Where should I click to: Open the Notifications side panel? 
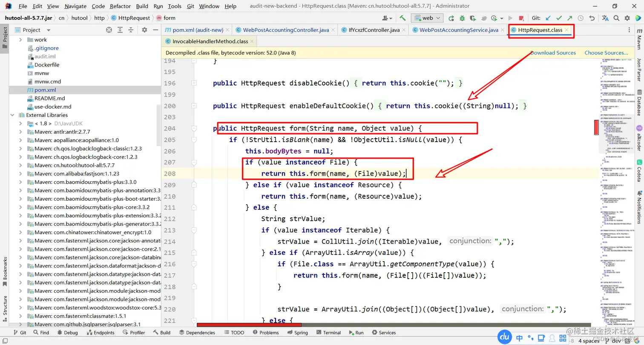(639, 207)
